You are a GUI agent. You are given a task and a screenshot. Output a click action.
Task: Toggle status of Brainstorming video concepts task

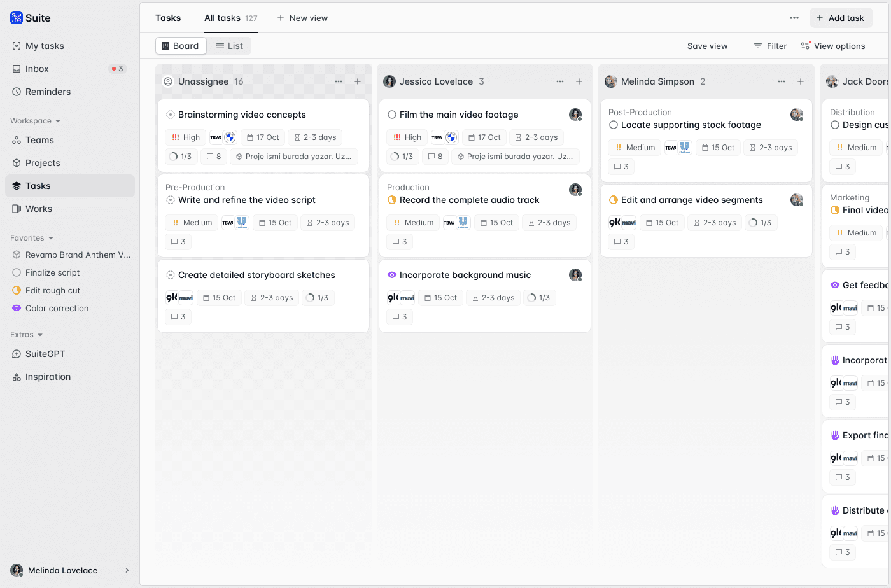point(171,115)
